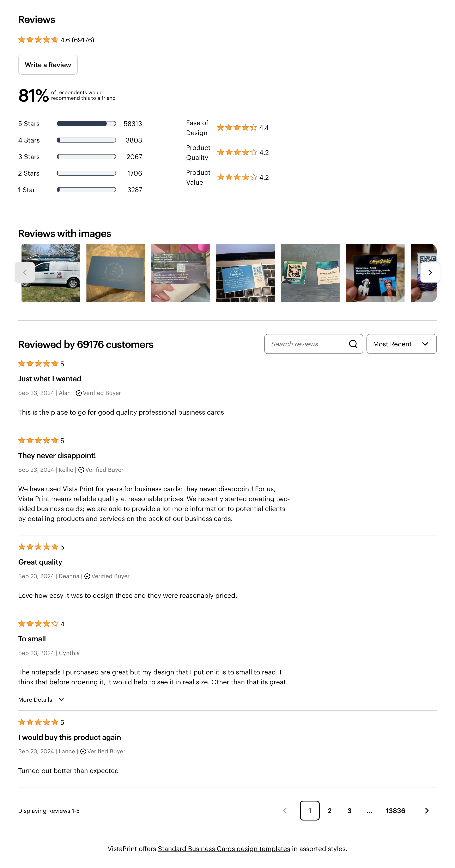Open the QR code donate cards photo
Screen dimensions: 455x868
310,273
